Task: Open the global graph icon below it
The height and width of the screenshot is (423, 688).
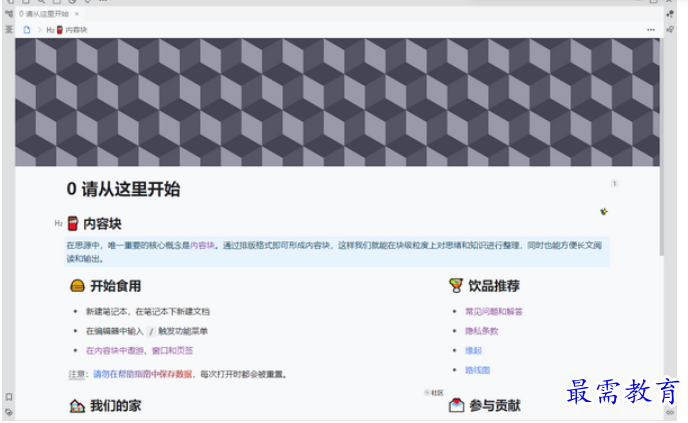Action: point(669,30)
